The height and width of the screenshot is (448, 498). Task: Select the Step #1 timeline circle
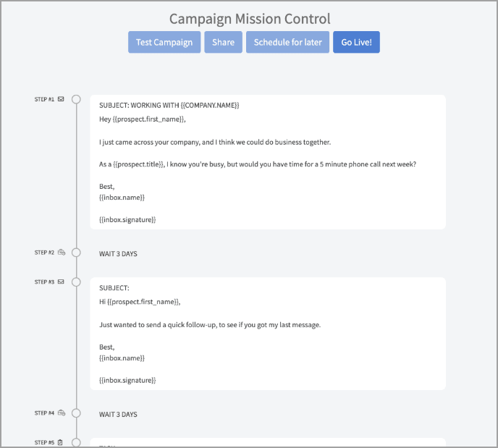point(76,99)
